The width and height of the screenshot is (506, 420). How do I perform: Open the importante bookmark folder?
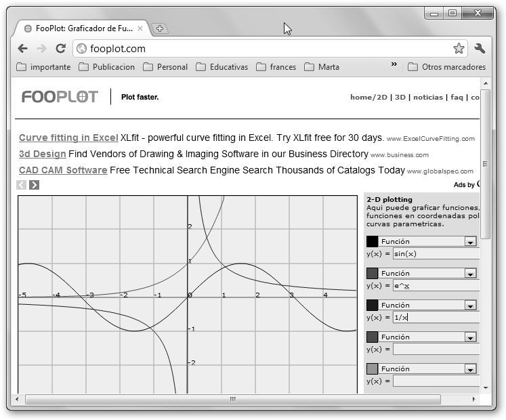click(43, 67)
